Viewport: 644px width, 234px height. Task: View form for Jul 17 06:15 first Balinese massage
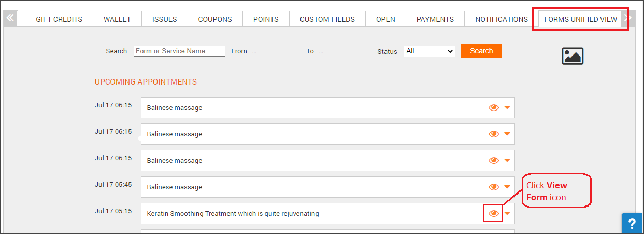point(494,107)
